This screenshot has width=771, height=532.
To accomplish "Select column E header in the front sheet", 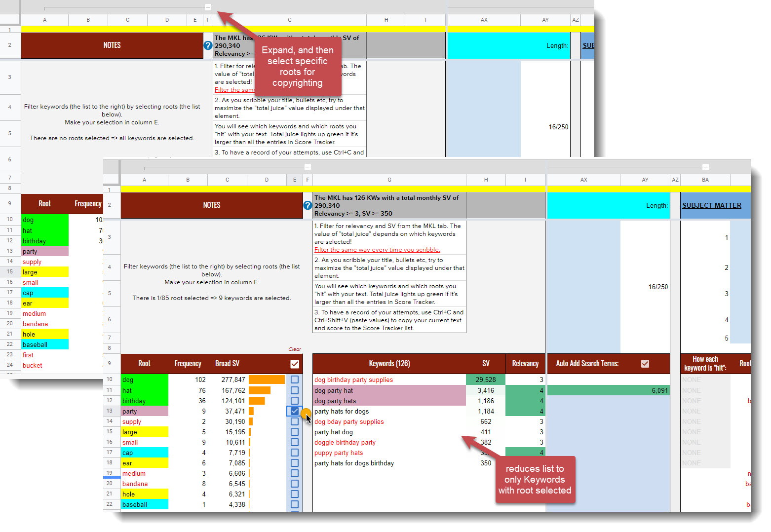I will pyautogui.click(x=295, y=180).
